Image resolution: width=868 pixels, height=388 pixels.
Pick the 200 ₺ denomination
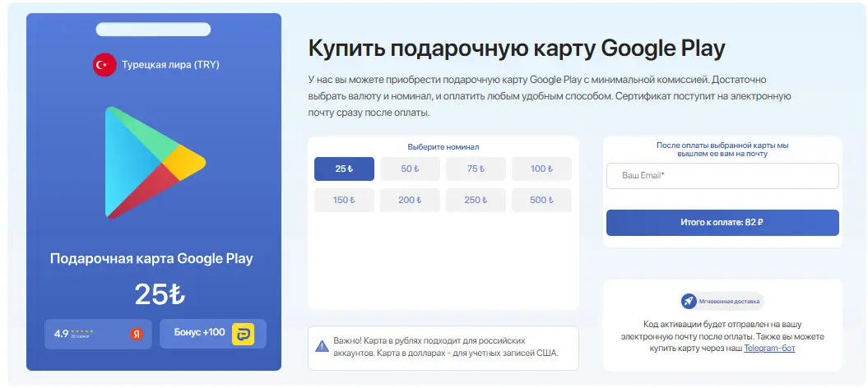coord(410,200)
